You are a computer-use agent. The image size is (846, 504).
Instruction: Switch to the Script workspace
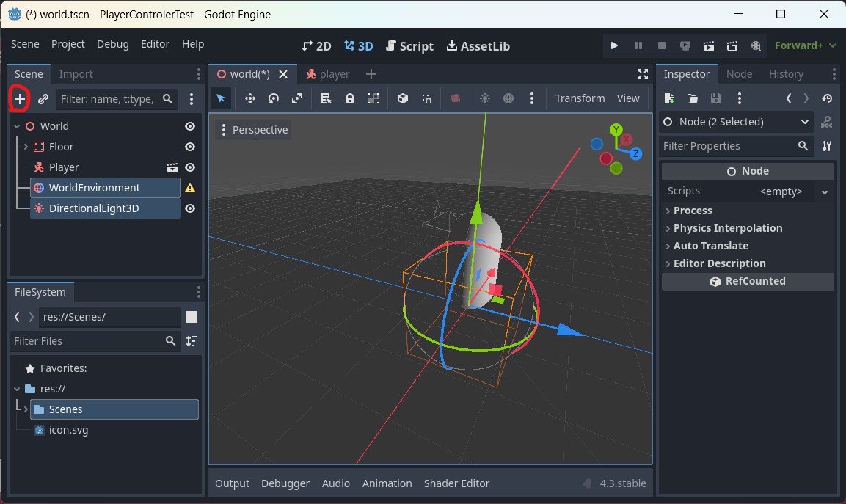coord(409,45)
